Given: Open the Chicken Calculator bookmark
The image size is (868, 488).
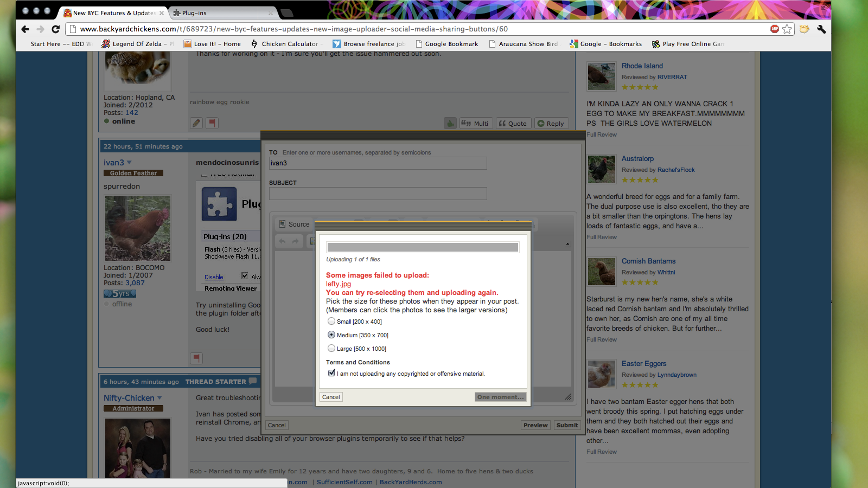Looking at the screenshot, I should [290, 44].
